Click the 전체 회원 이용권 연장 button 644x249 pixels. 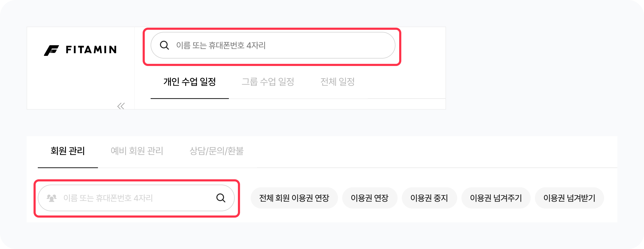point(294,198)
